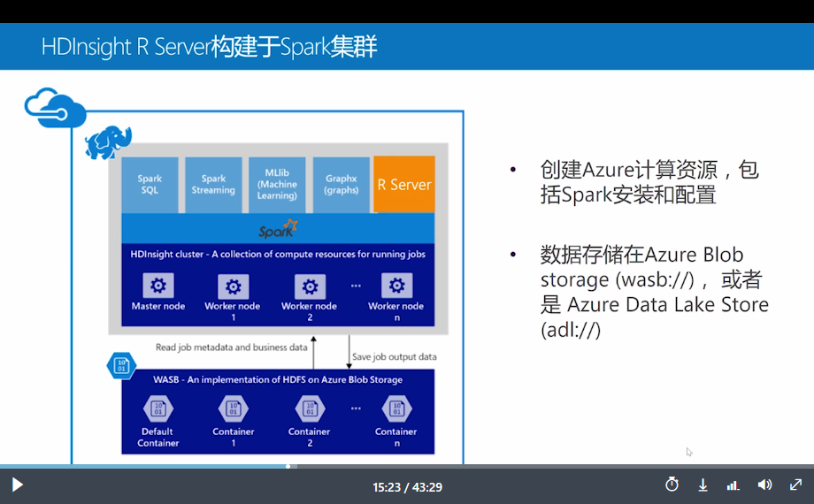Click the Container 2 hexagon icon
814x504 pixels.
click(x=310, y=409)
